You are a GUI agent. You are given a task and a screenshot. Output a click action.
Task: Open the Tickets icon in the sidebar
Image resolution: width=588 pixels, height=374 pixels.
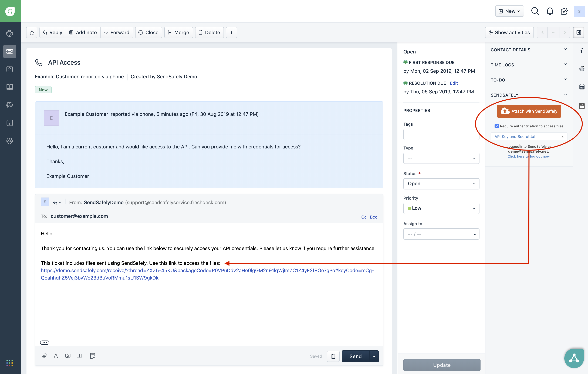click(10, 52)
